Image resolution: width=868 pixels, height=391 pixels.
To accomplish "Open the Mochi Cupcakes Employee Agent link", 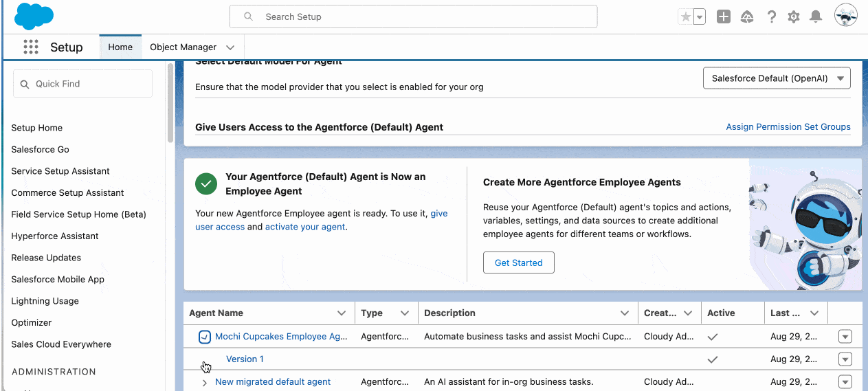I will [281, 337].
